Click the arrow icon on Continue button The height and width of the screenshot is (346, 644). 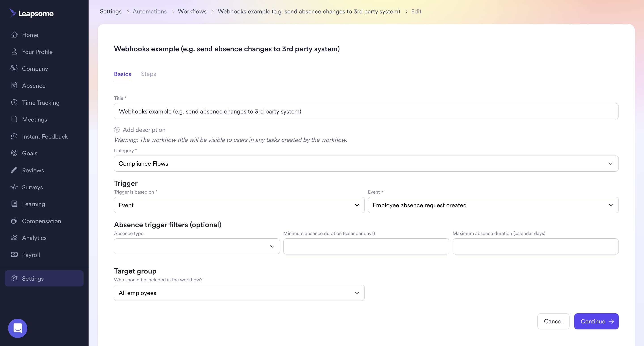coord(611,321)
